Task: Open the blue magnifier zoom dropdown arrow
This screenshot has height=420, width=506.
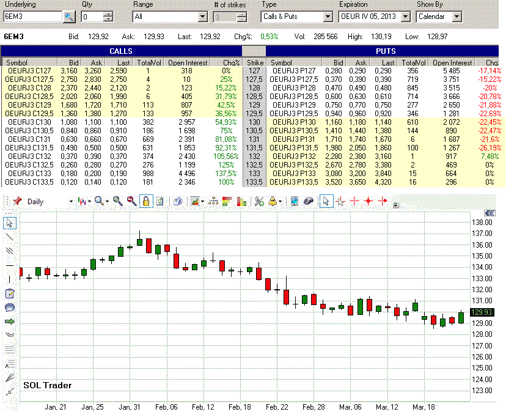Action: [x=107, y=202]
